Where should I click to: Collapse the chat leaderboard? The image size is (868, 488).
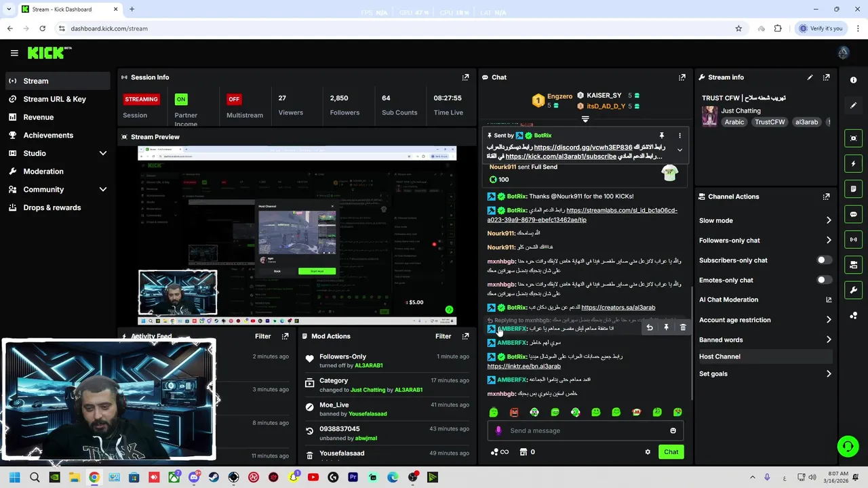click(585, 119)
